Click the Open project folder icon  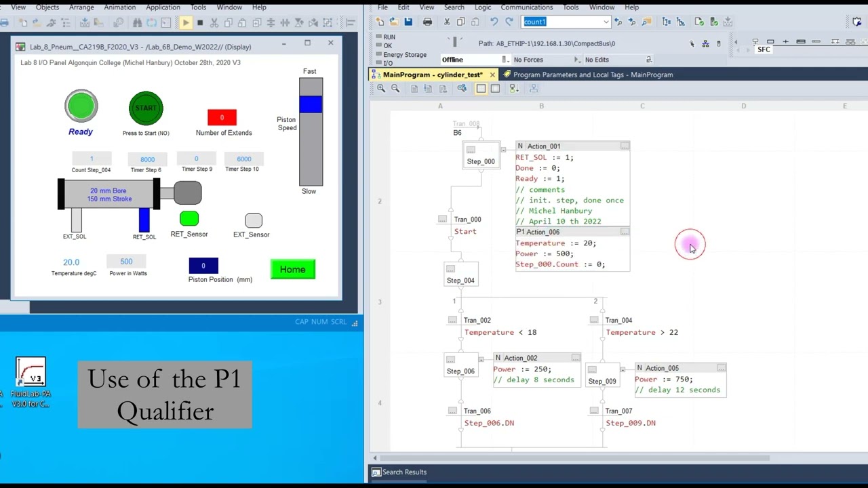coord(393,22)
